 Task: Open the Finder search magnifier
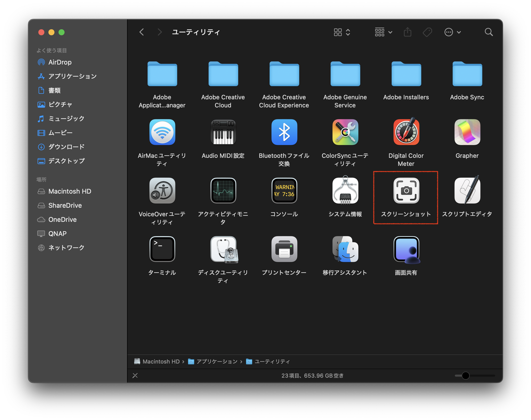coord(489,32)
